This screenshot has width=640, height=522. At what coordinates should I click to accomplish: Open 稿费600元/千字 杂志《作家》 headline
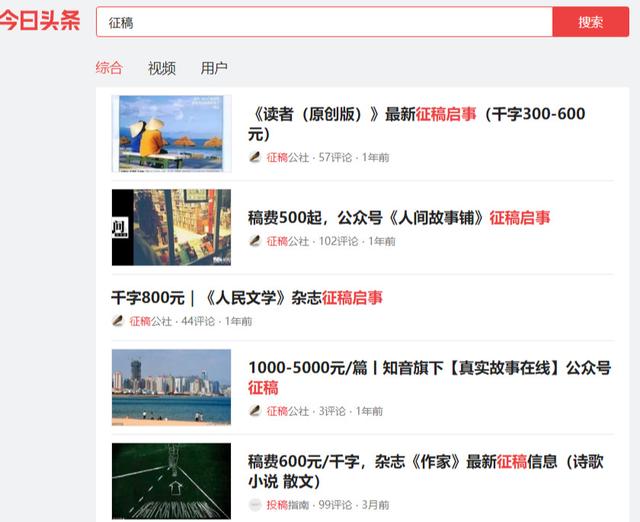coord(426,471)
